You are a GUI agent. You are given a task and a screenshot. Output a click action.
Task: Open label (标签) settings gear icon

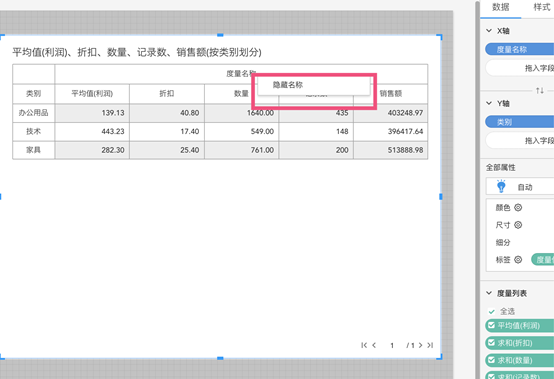518,260
